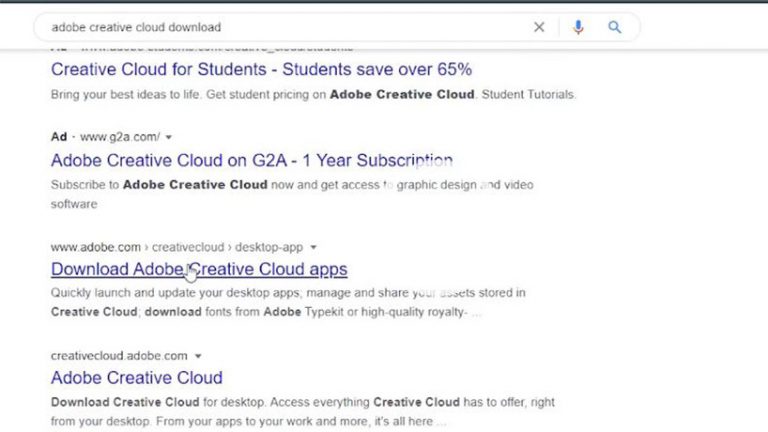Click the 'www.g2a.com/' ad URL text

point(120,137)
